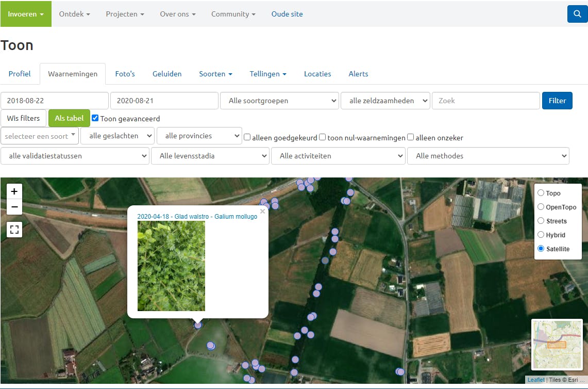588x389 pixels.
Task: Click the Wis filters button
Action: (x=23, y=118)
